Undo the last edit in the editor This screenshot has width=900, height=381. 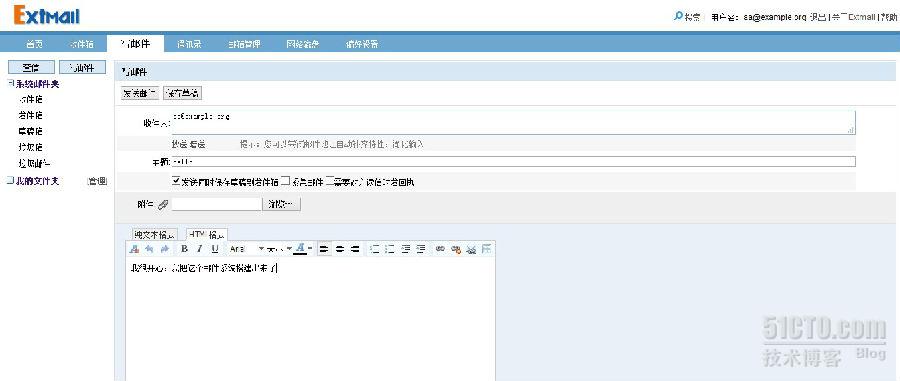149,249
